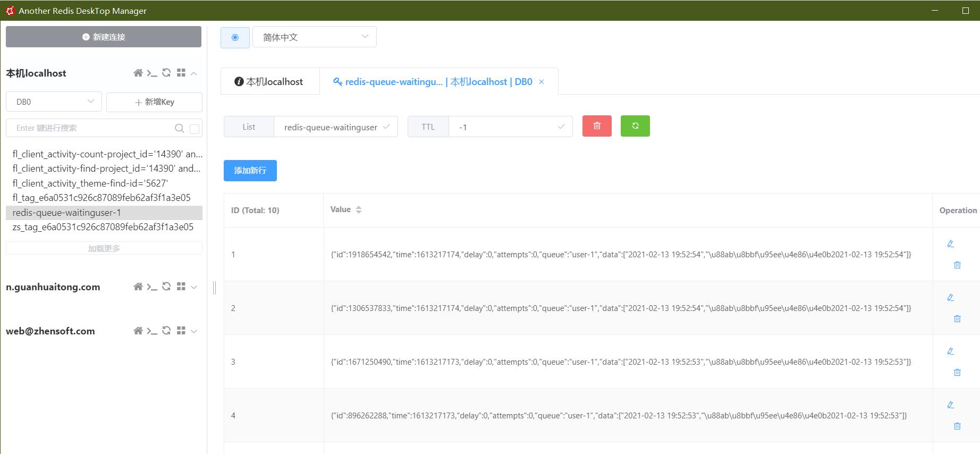This screenshot has height=454, width=980.
Task: Click the settings button beside language selector
Action: [x=235, y=37]
